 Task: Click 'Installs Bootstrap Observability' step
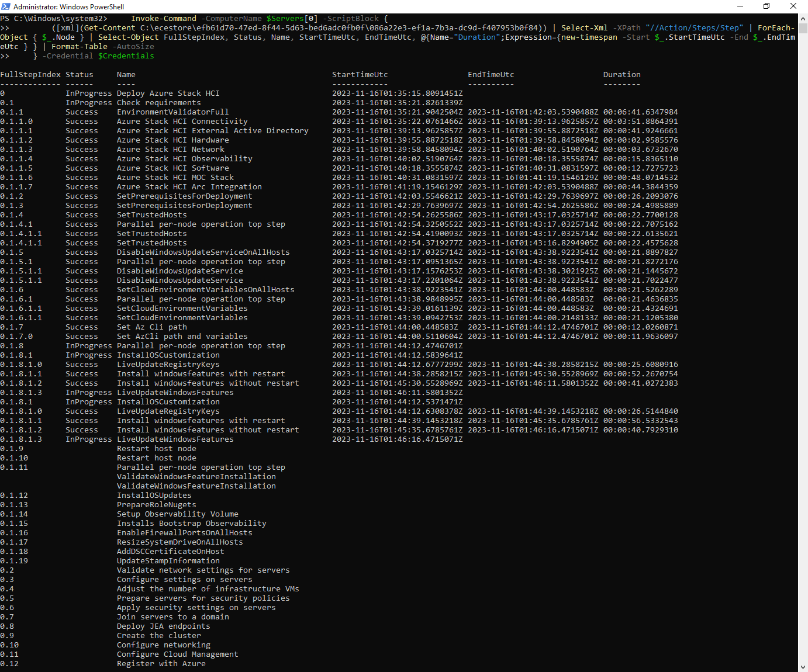click(192, 524)
